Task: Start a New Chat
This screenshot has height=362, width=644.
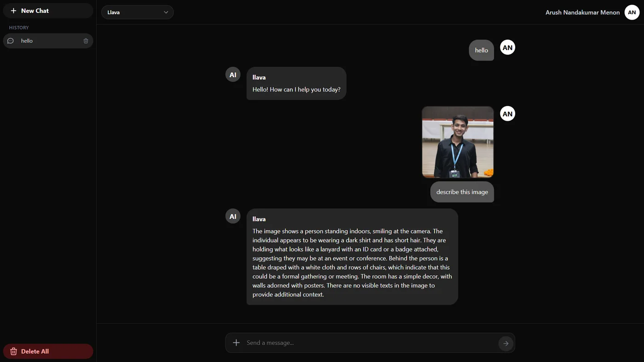Action: coord(48,11)
